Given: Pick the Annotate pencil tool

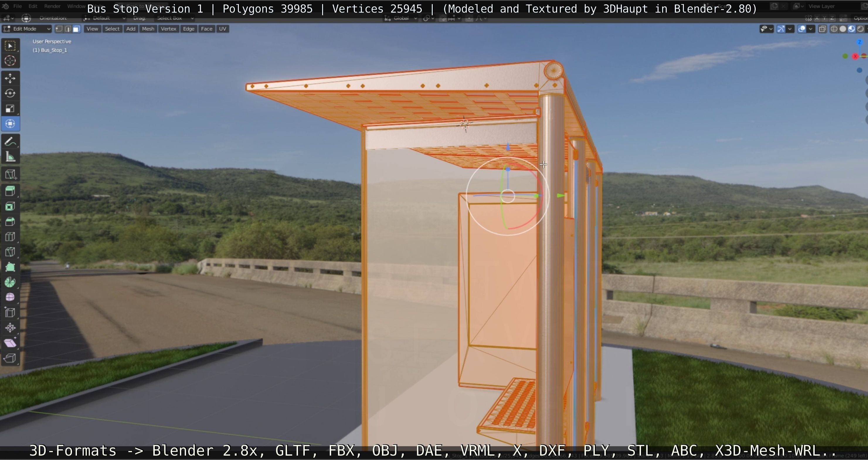Looking at the screenshot, I should (10, 142).
